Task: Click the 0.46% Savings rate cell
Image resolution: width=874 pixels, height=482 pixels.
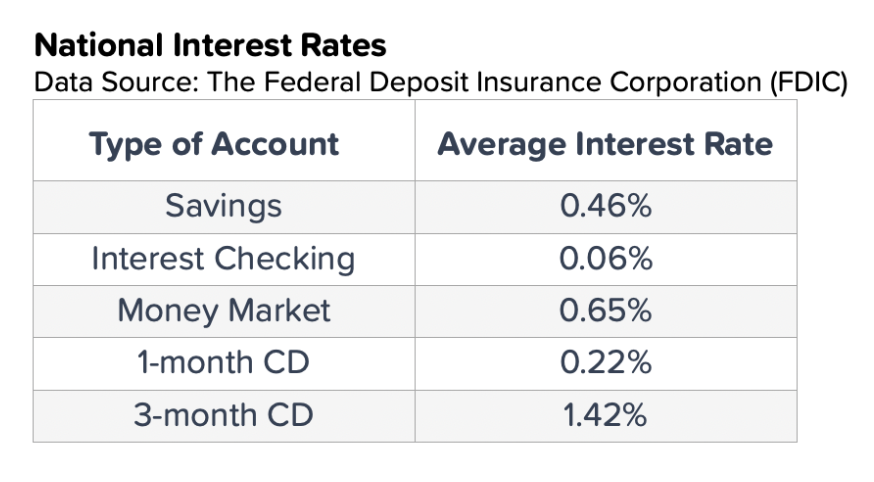Action: click(x=605, y=207)
